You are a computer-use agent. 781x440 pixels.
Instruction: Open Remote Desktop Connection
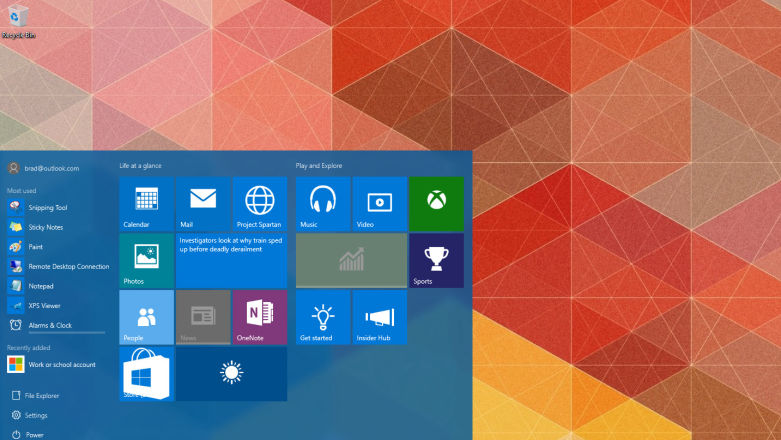[x=58, y=266]
